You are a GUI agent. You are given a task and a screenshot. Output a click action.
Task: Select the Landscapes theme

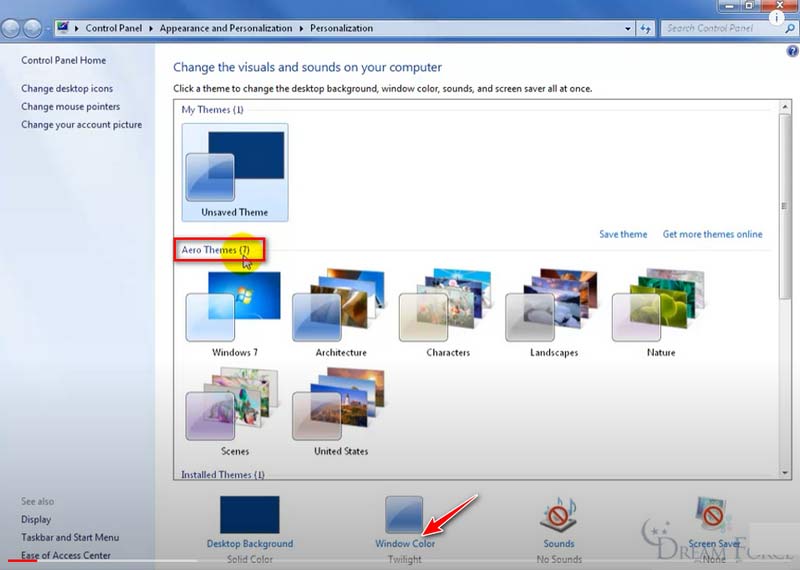pos(554,313)
